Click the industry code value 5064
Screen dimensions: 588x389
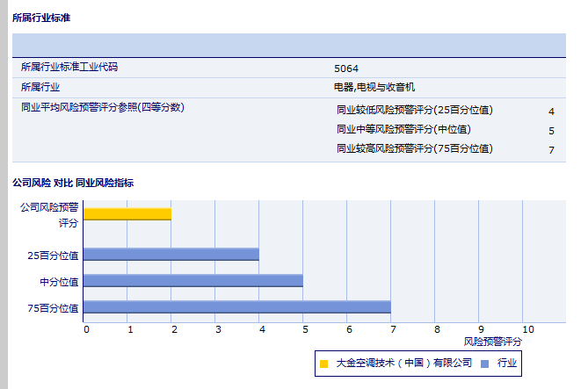click(x=346, y=68)
